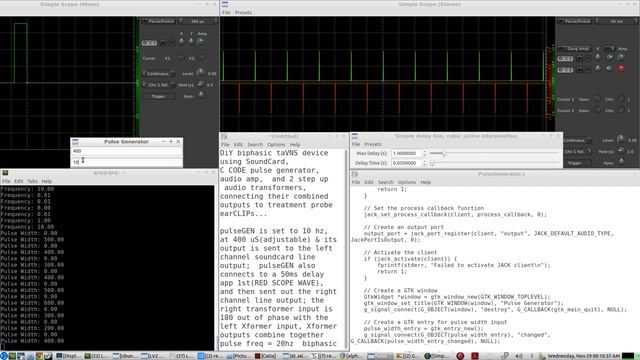Open the Tabs menu in the terminal
Viewport: 640px width, 360px height.
pyautogui.click(x=32, y=181)
